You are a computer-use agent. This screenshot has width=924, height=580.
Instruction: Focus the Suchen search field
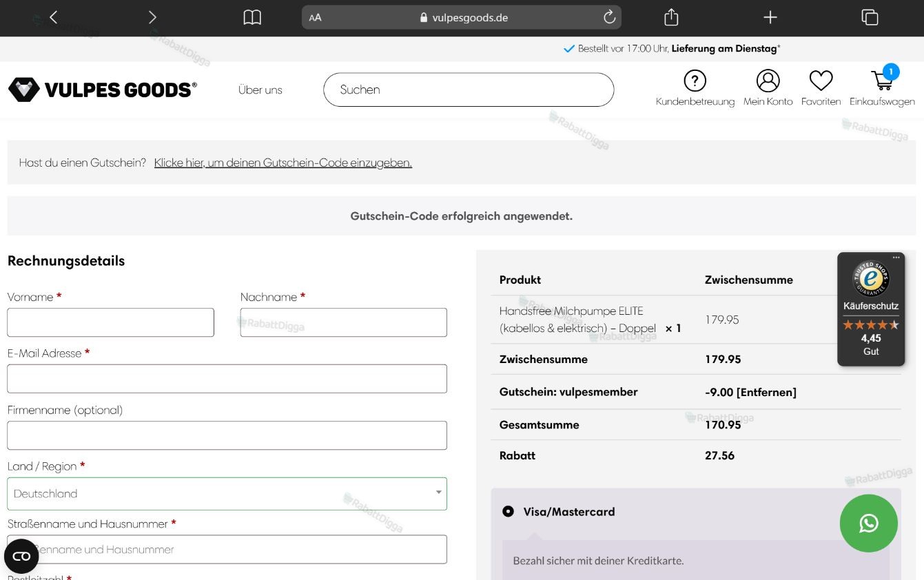pyautogui.click(x=469, y=90)
